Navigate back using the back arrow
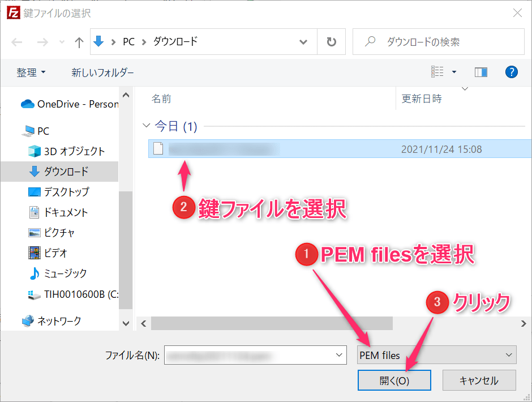Viewport: 532px width, 402px height. 16,41
